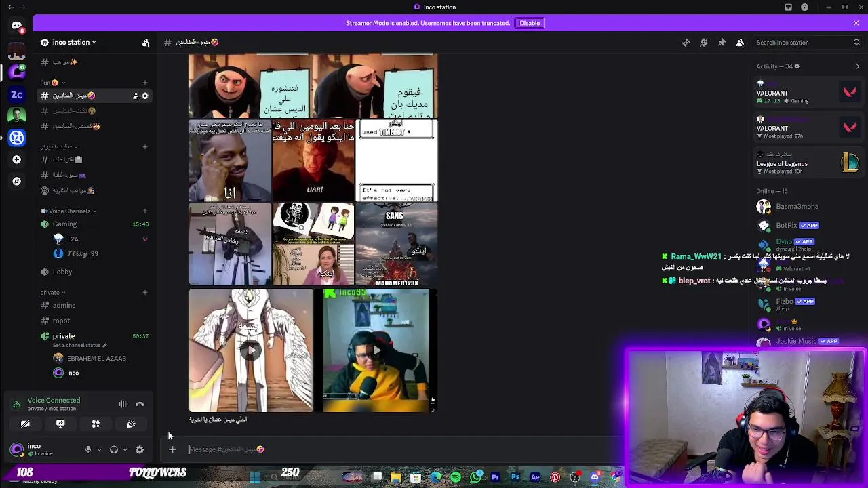Open VALORANT Gaming activity card
This screenshot has width=868, height=488.
808,93
